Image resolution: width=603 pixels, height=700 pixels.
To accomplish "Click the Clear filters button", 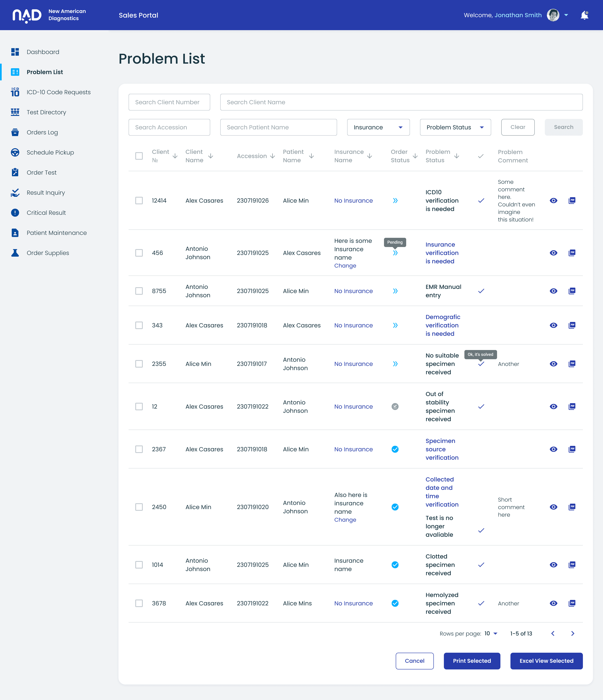I will [x=518, y=127].
